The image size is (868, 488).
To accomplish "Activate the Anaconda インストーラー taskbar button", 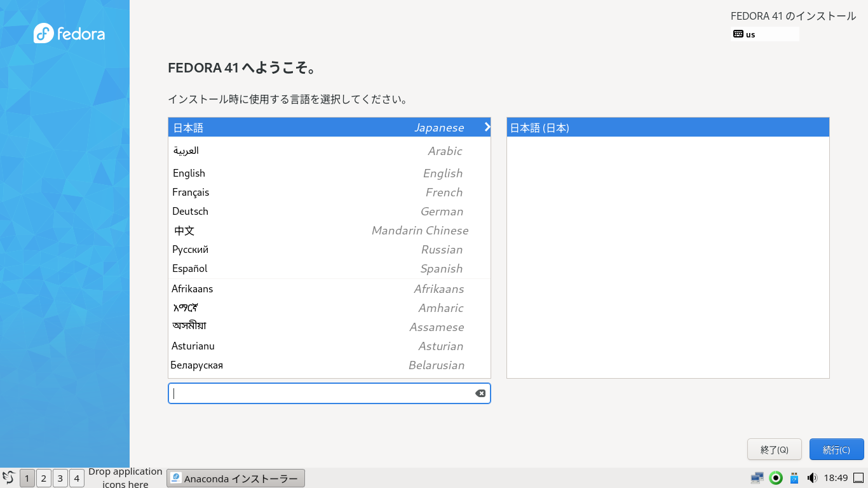I will pos(236,478).
